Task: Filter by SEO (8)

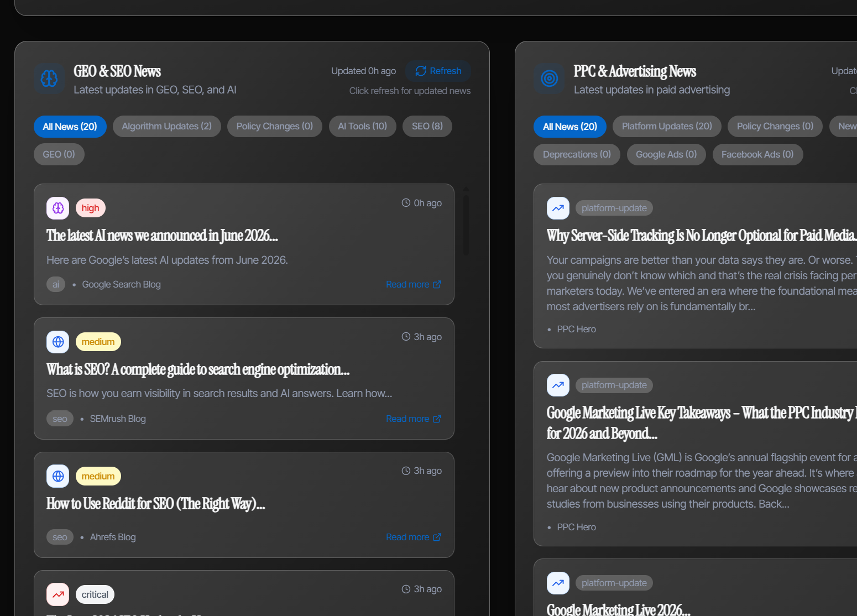Action: click(x=427, y=126)
